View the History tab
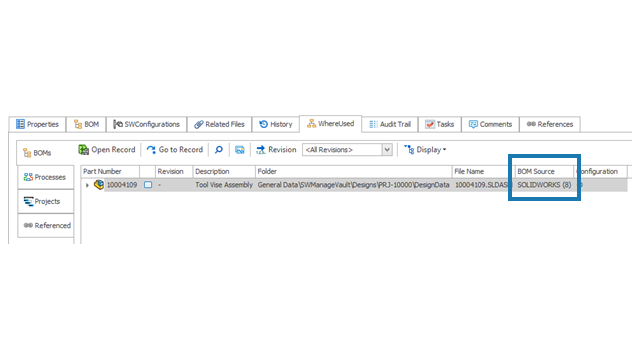Viewport: 640px width, 360px height. [x=276, y=124]
